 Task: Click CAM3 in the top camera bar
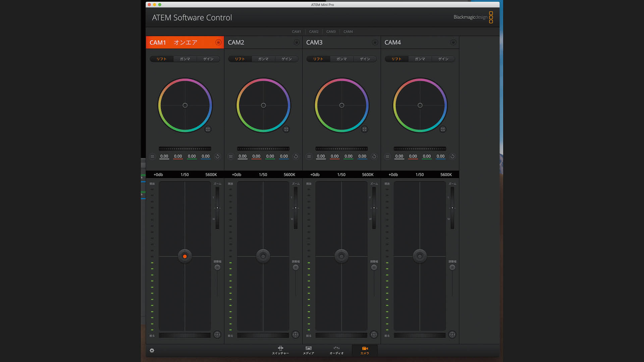(x=331, y=32)
